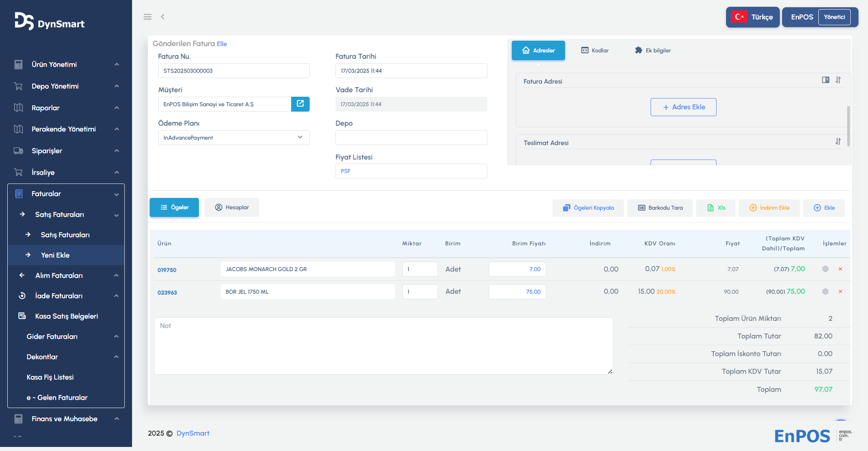Export items using Xls button

pyautogui.click(x=716, y=208)
